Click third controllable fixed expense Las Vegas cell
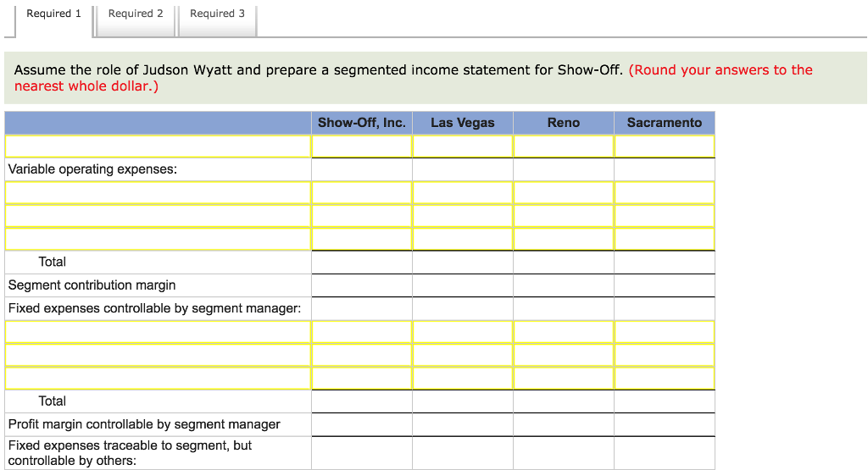 coord(463,379)
